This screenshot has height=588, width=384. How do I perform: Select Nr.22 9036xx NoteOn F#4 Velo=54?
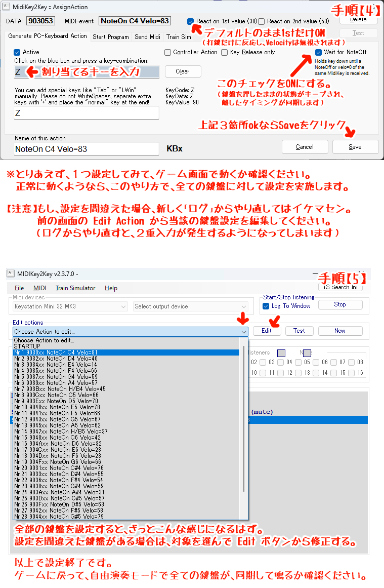126,480
